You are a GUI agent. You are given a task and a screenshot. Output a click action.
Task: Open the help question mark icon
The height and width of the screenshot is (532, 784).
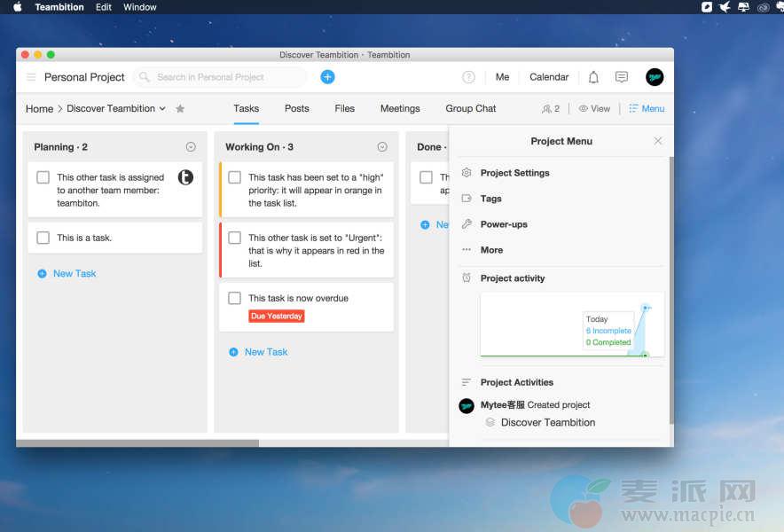pyautogui.click(x=468, y=77)
